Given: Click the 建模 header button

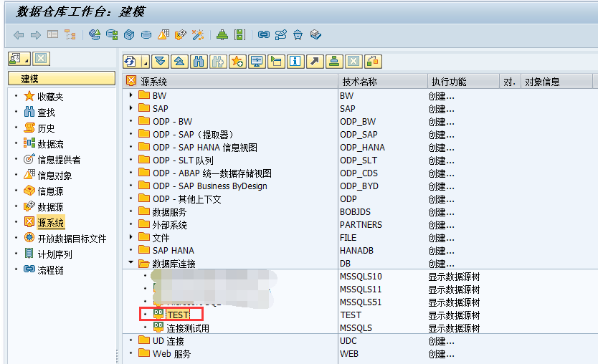Looking at the screenshot, I should pyautogui.click(x=62, y=79).
